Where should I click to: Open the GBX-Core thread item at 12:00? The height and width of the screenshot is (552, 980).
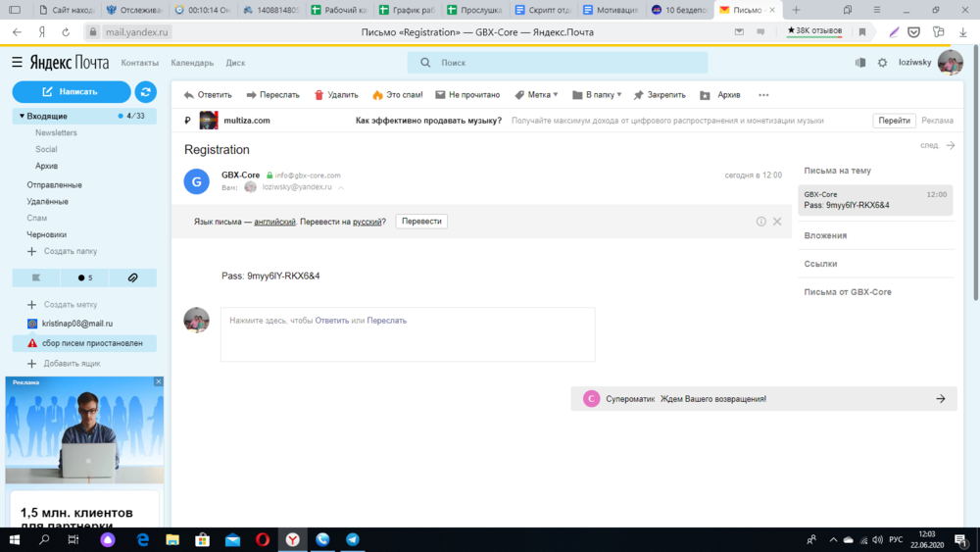click(x=875, y=200)
